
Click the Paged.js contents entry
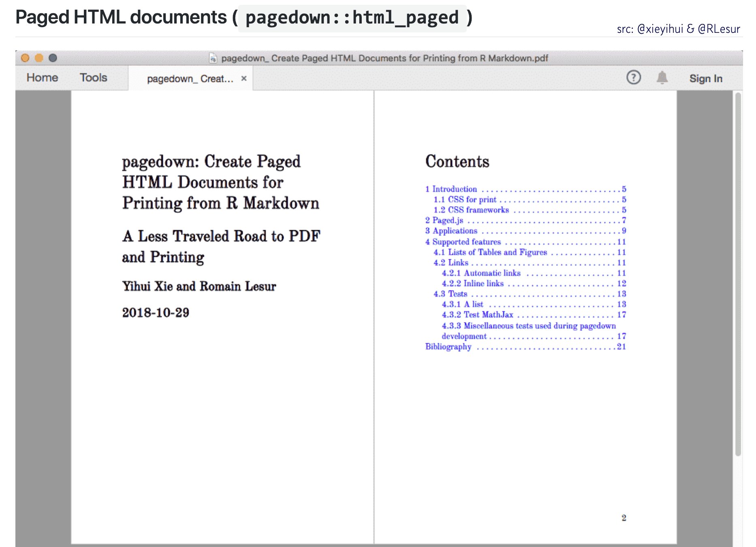click(445, 220)
